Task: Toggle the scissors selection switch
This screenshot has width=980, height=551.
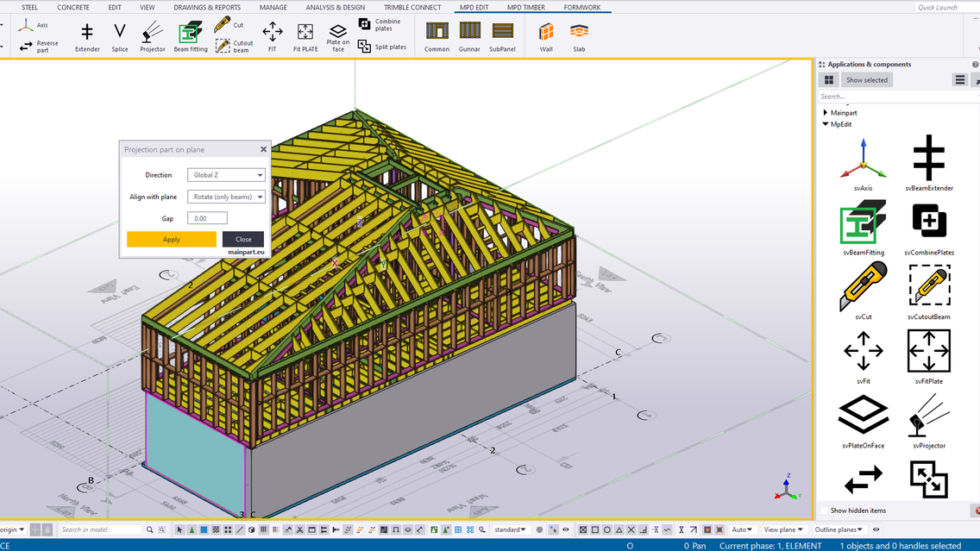Action: 300,529
